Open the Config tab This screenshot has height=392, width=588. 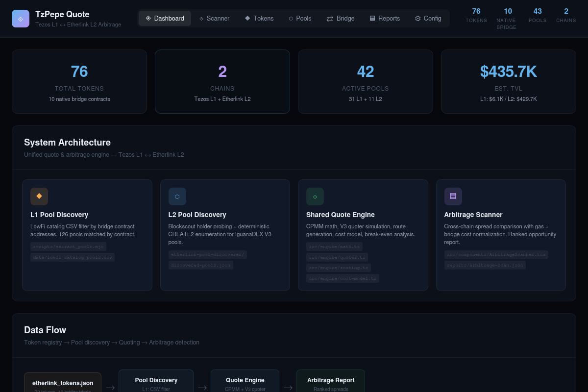point(428,18)
